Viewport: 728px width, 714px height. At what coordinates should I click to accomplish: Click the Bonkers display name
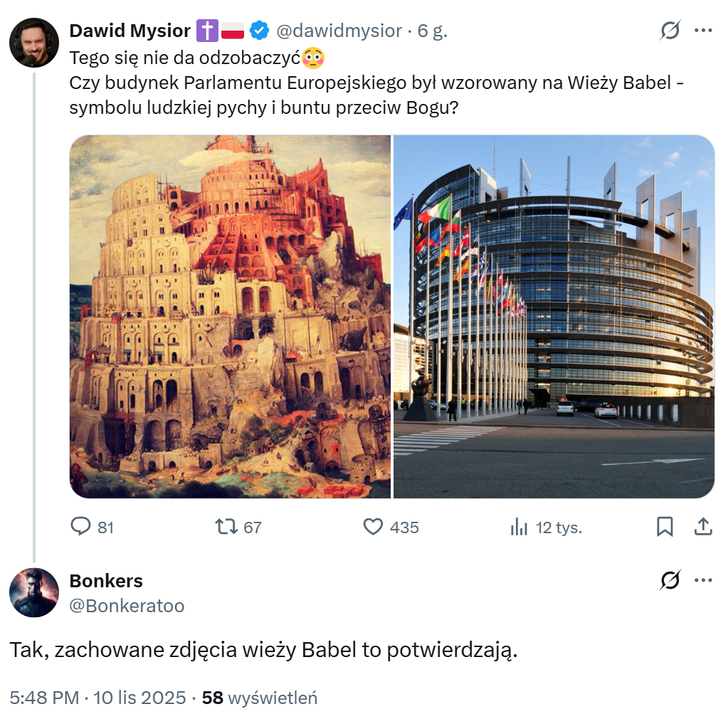(106, 581)
